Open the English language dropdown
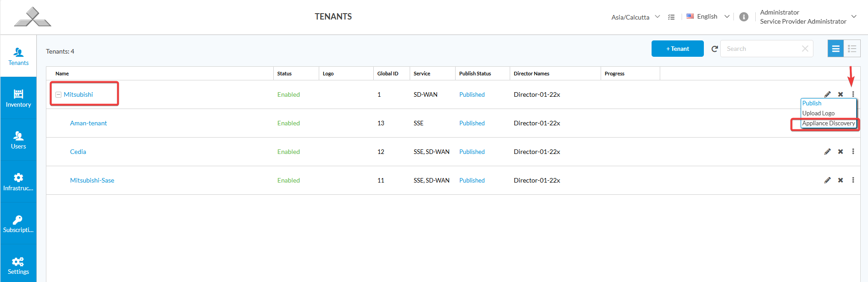Image resolution: width=868 pixels, height=282 pixels. pyautogui.click(x=708, y=16)
